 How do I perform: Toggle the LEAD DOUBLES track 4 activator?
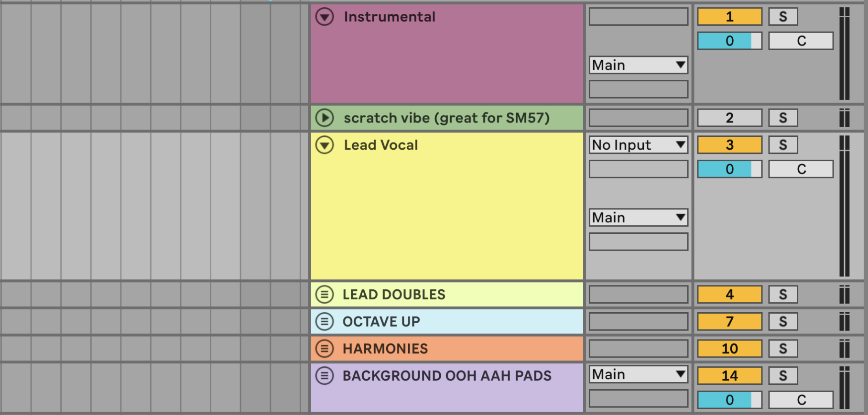(729, 295)
